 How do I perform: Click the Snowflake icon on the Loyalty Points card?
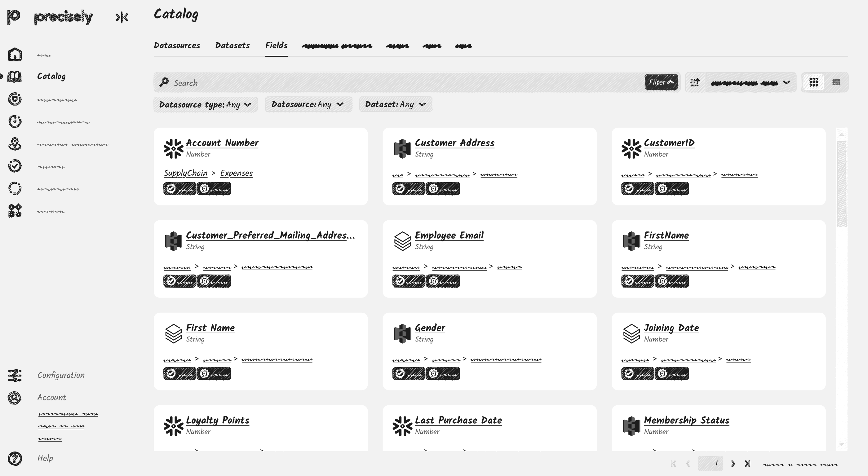click(x=173, y=426)
